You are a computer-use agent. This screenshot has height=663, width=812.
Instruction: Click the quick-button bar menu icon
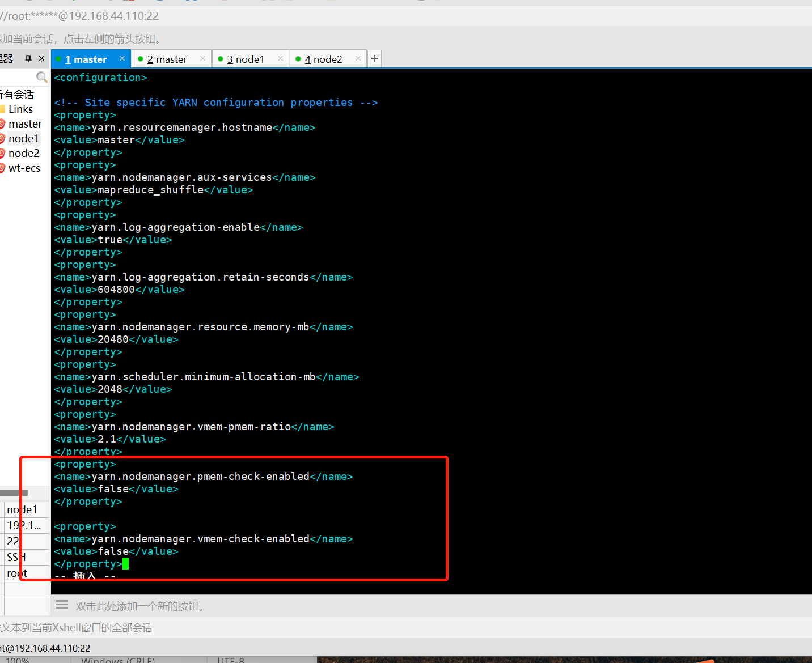click(x=62, y=605)
